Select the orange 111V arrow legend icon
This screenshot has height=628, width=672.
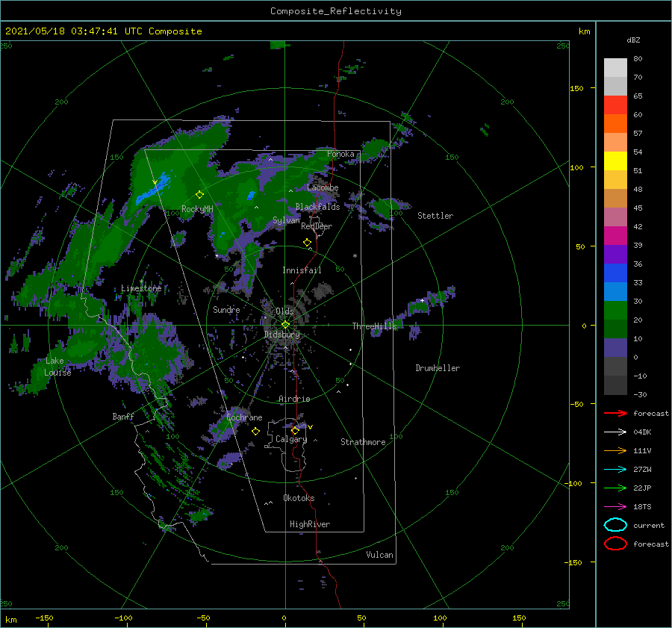click(615, 450)
